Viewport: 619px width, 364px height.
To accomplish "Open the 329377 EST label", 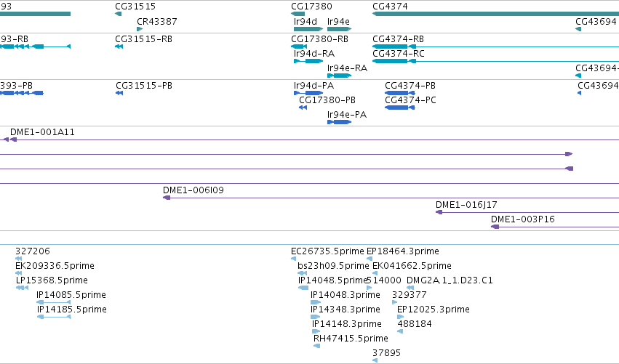I will coord(409,295).
